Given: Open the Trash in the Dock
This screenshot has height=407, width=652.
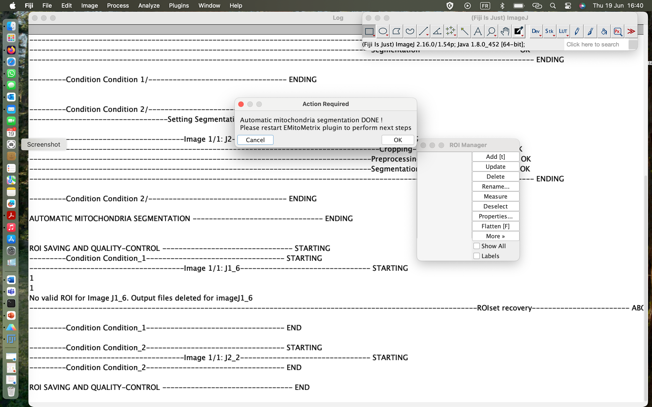Looking at the screenshot, I should pos(11,392).
